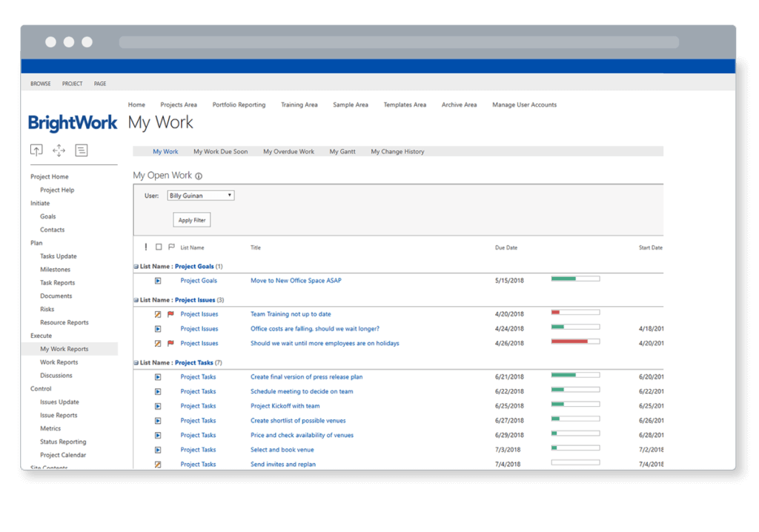Click the Apply Filter button
The image size is (759, 532).
pos(191,219)
